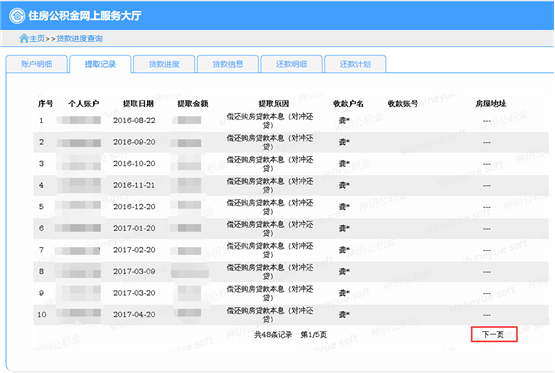Open the 贷款进度查询 breadcrumb link
Viewport: 555px width, 373px height.
(79, 38)
